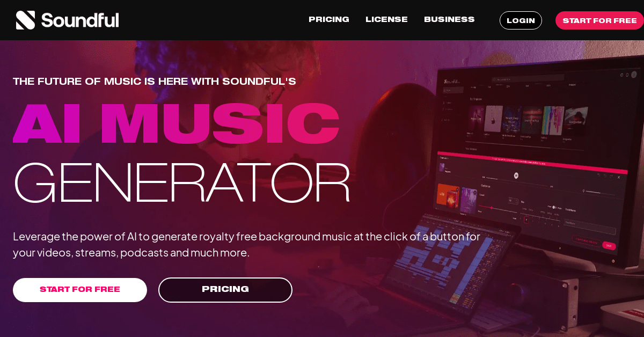The image size is (644, 337).
Task: Open the Pricing page from the top navigation
Action: (x=329, y=19)
